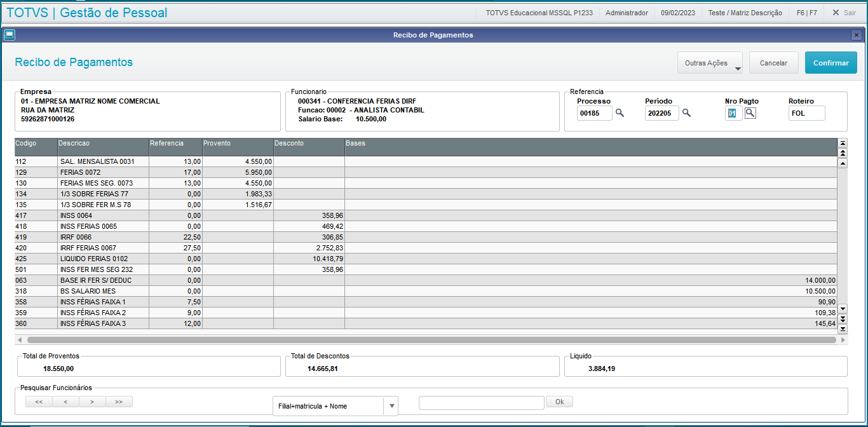This screenshot has height=427, width=868.
Task: Click the Desconto value 10.418,79
Action: 328,259
